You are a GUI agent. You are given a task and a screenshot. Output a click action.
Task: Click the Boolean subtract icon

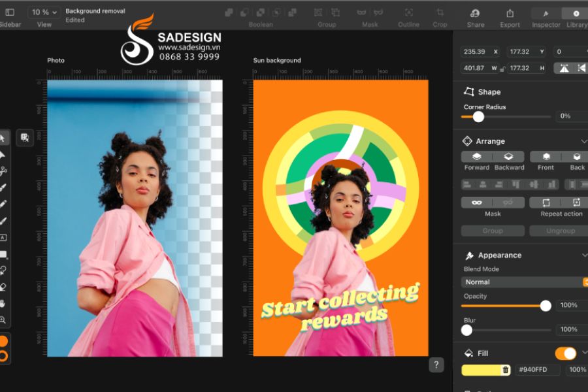tap(244, 13)
